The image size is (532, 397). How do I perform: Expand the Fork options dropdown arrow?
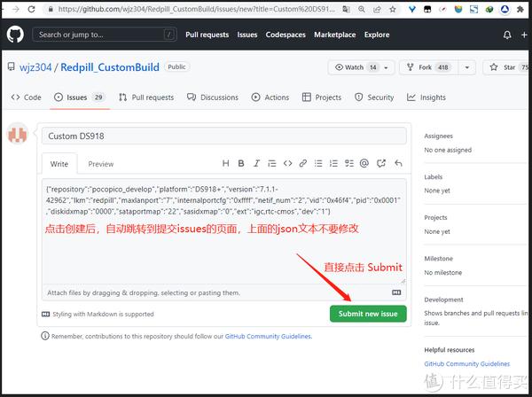tap(467, 67)
